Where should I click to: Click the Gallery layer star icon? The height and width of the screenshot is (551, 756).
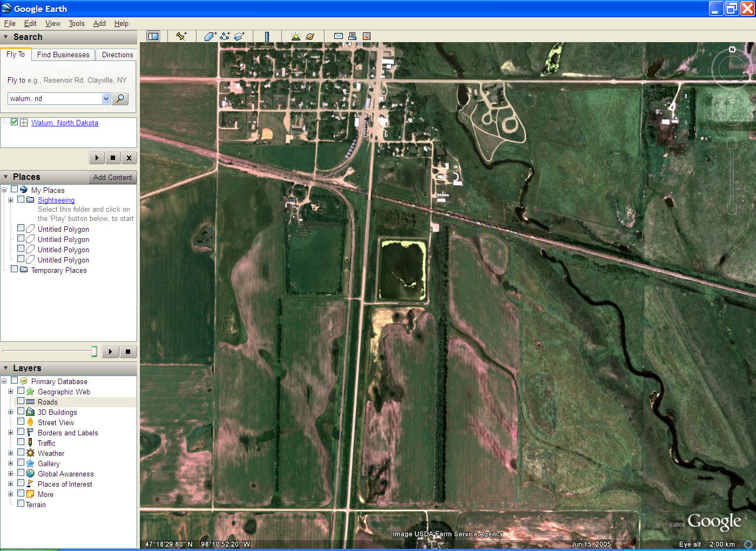pos(30,463)
